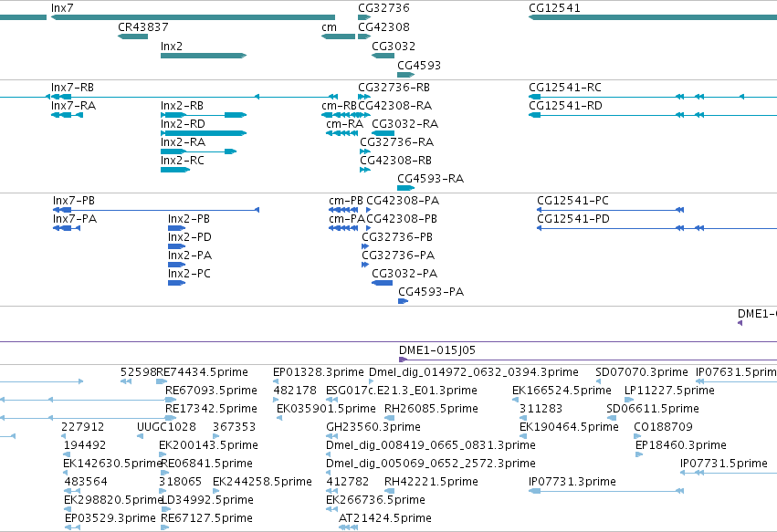Select the CG3032 gene label
This screenshot has height=532, width=777.
tap(394, 46)
